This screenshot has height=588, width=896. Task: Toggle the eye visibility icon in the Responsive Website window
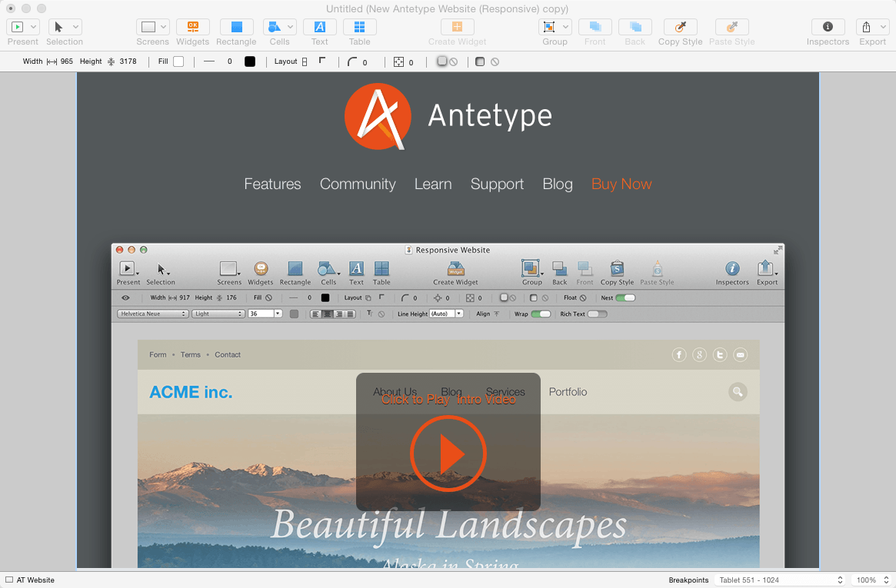[125, 298]
